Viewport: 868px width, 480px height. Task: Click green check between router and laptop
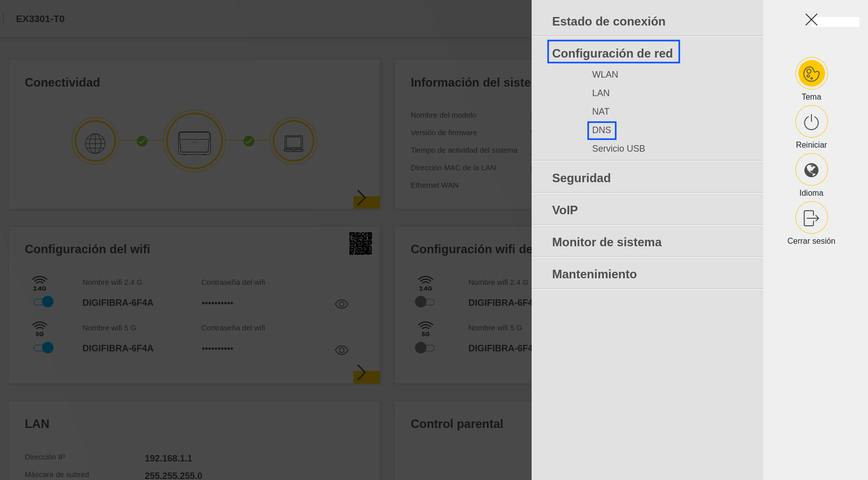pyautogui.click(x=249, y=141)
